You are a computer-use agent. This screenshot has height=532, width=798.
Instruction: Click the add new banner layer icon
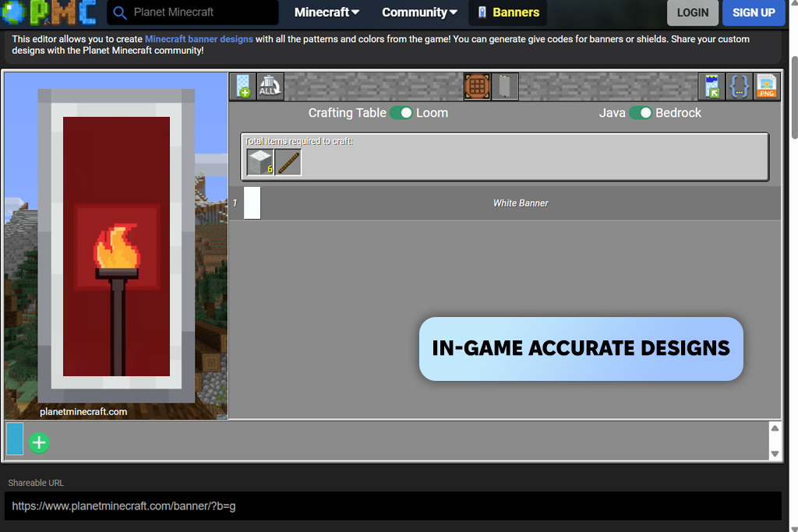243,86
